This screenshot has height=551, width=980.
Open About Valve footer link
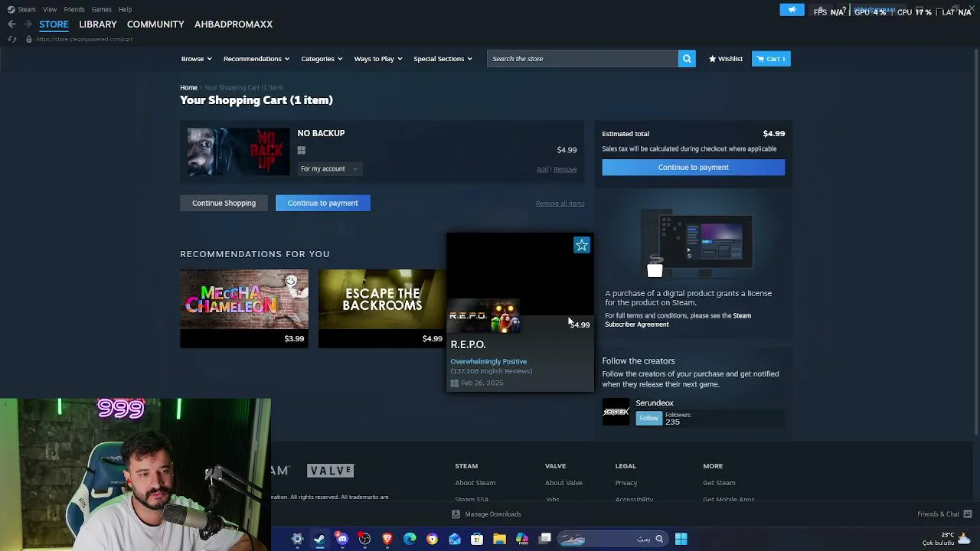tap(563, 483)
